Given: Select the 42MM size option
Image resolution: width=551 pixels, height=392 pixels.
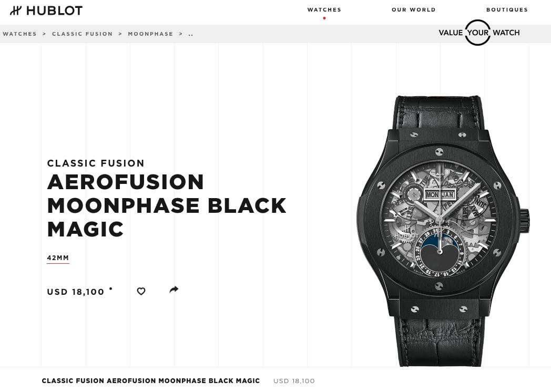Looking at the screenshot, I should (x=58, y=258).
